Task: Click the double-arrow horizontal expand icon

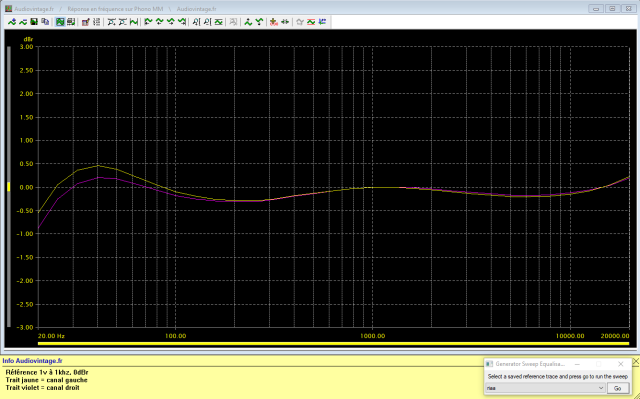Action: coord(285,22)
